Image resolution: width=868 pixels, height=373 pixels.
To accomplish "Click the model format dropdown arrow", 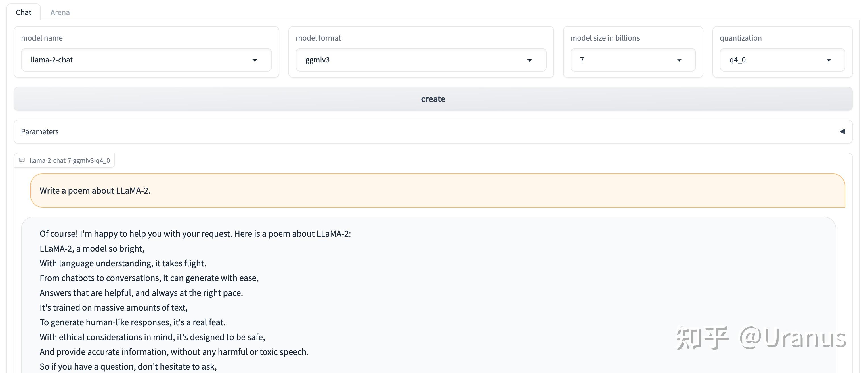I will tap(529, 60).
